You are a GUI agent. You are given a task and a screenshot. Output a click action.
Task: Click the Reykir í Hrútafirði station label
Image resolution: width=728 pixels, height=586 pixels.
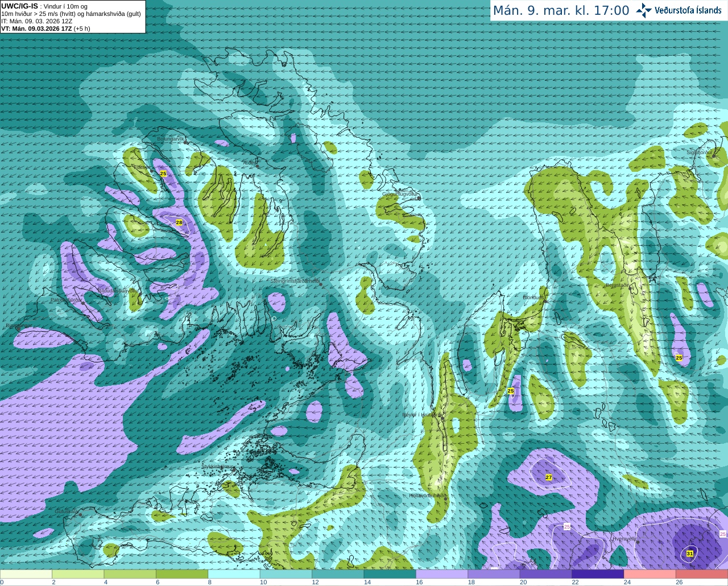click(421, 415)
